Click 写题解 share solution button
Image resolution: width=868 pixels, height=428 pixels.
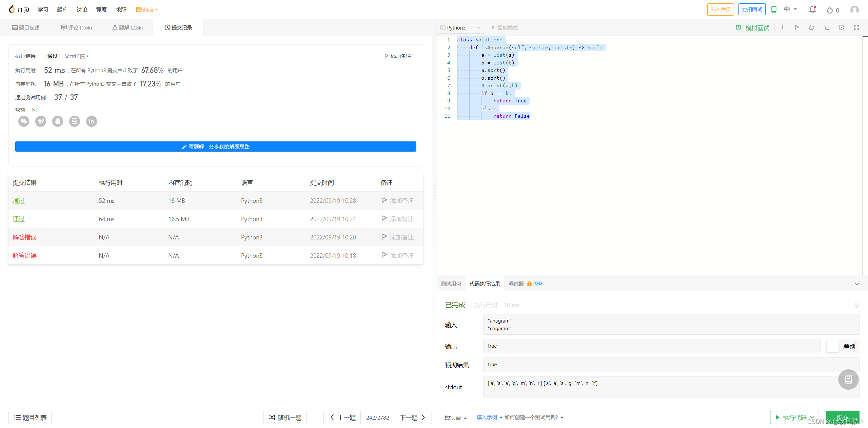click(x=216, y=147)
